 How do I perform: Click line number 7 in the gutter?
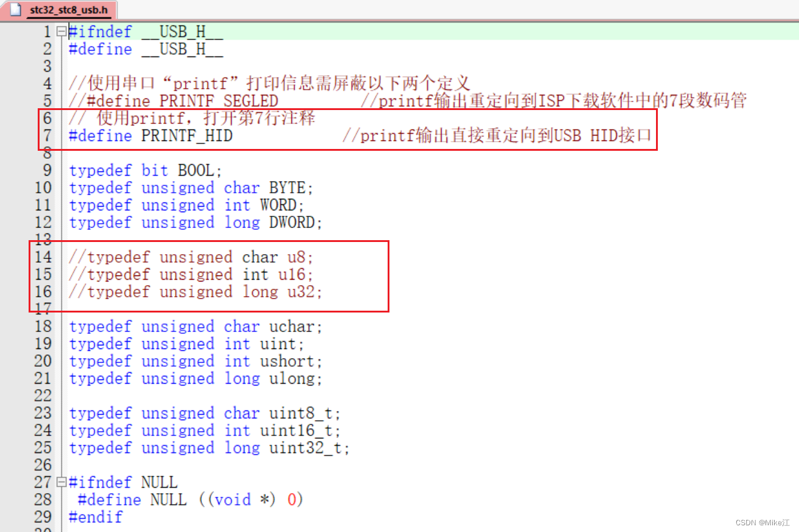47,136
